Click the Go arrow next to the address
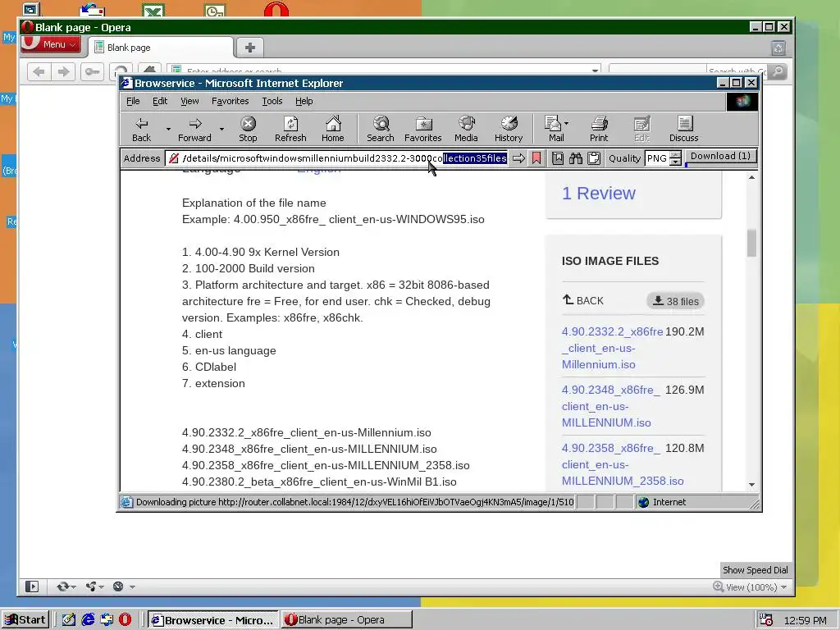The width and height of the screenshot is (840, 630). pyautogui.click(x=518, y=158)
